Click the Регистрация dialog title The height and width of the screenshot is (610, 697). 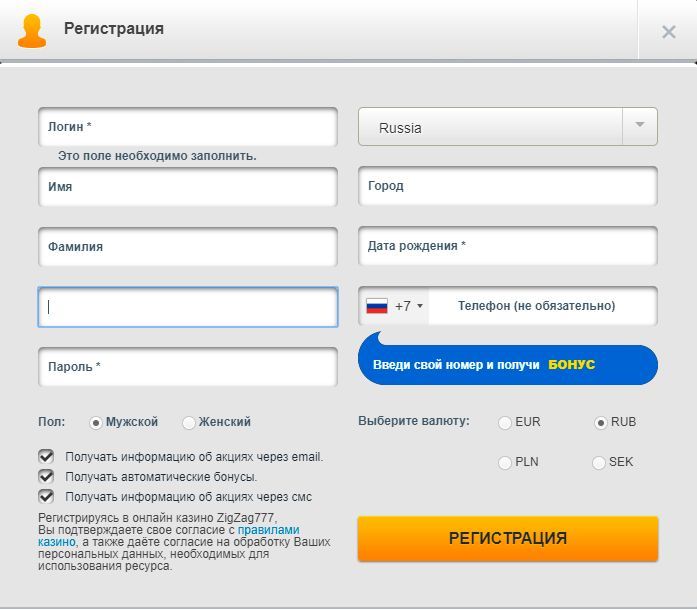click(x=114, y=29)
